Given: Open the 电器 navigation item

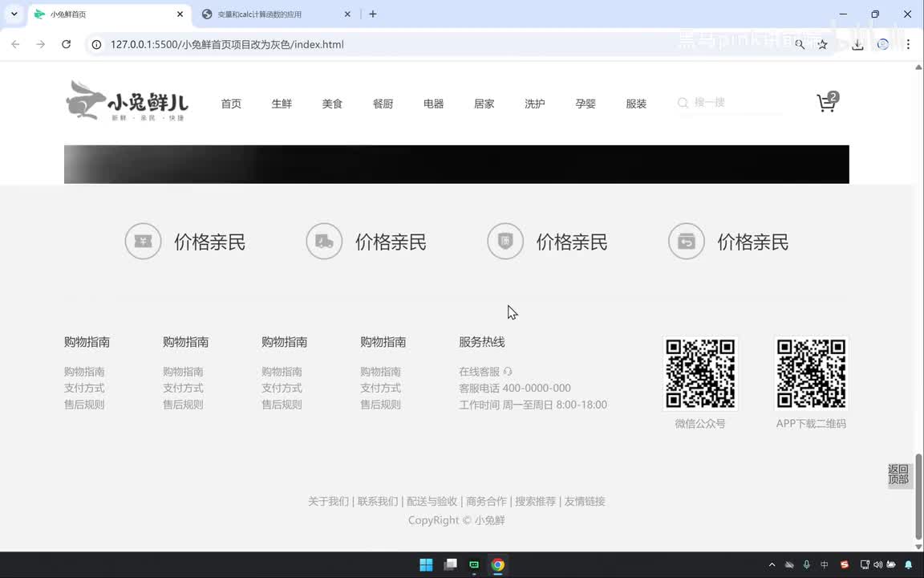Looking at the screenshot, I should [434, 104].
